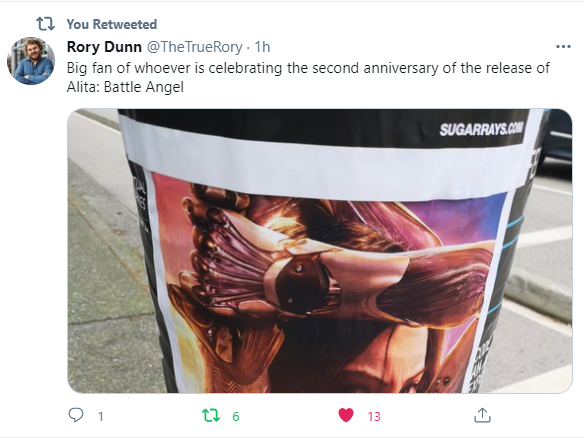This screenshot has width=584, height=438.
Task: Visit the @TheTrueRory handle
Action: coord(194,47)
